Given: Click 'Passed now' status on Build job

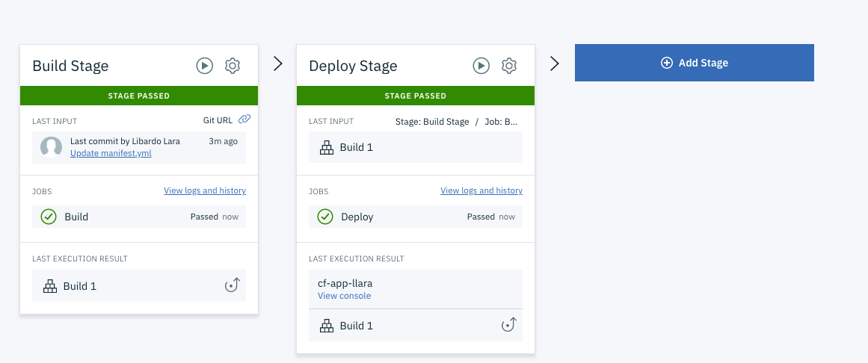Looking at the screenshot, I should tap(215, 217).
